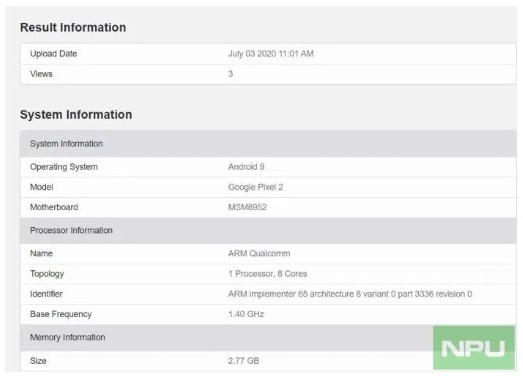Select the Android 9 value
Image resolution: width=523 pixels, height=380 pixels.
pos(246,167)
